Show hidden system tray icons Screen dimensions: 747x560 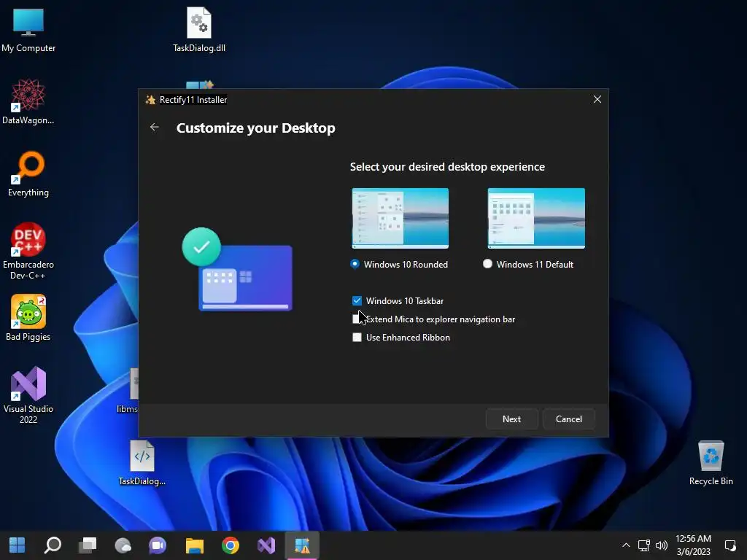(626, 545)
